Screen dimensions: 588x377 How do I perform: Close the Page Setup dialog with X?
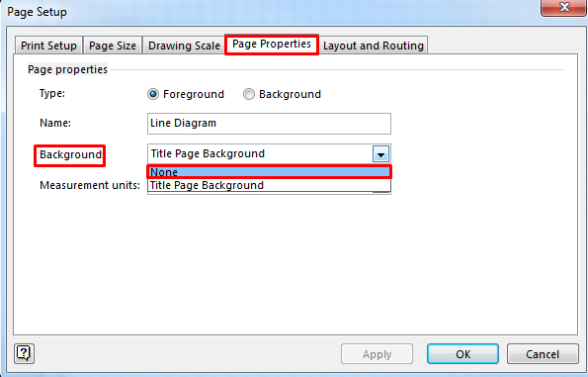pyautogui.click(x=563, y=7)
